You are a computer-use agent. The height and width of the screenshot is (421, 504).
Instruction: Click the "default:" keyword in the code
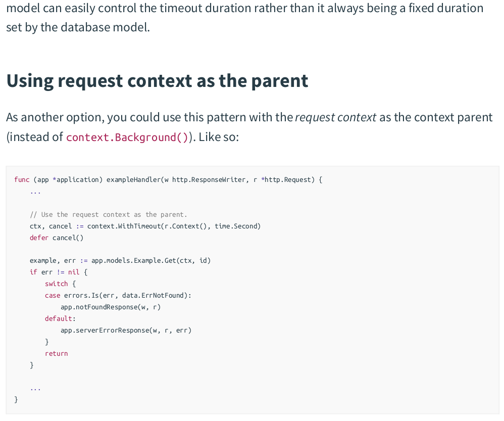[60, 319]
